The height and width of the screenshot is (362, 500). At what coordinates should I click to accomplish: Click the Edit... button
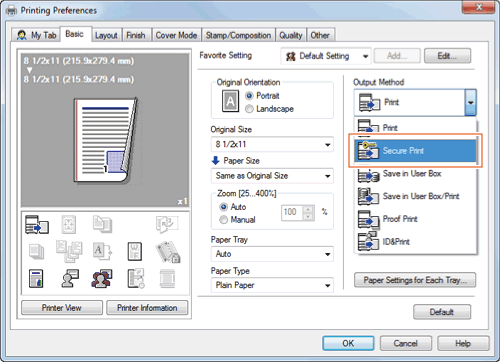tap(447, 56)
